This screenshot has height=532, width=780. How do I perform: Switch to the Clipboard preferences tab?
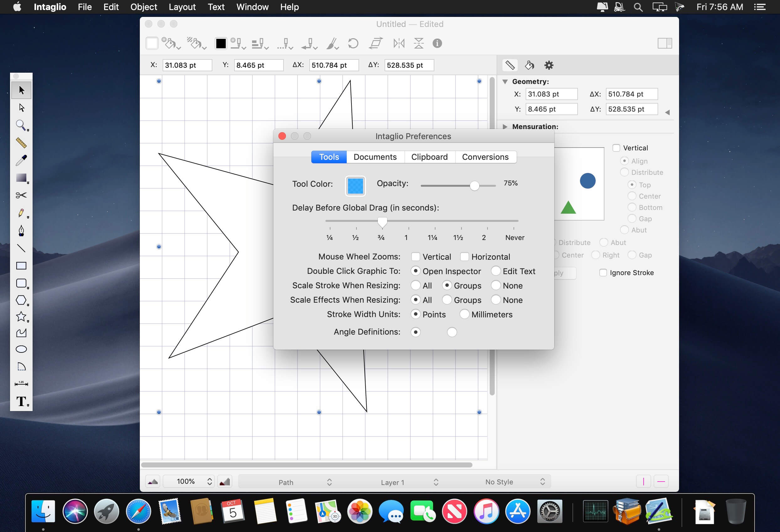pos(429,157)
